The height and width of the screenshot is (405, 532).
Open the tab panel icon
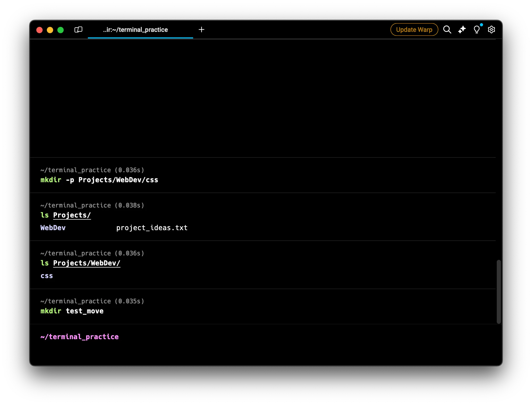pyautogui.click(x=78, y=29)
